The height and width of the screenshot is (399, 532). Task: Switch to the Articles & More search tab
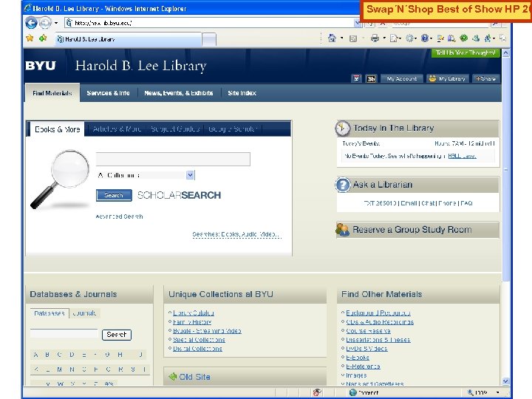coord(117,129)
